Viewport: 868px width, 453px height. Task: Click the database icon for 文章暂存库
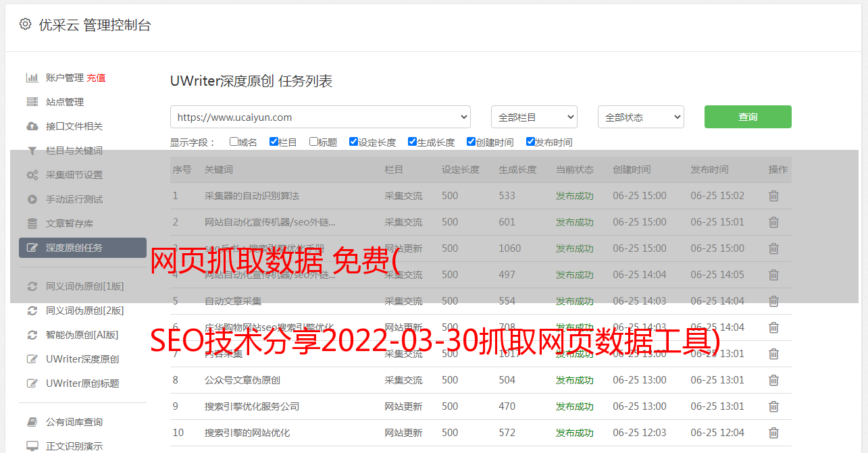[x=32, y=223]
